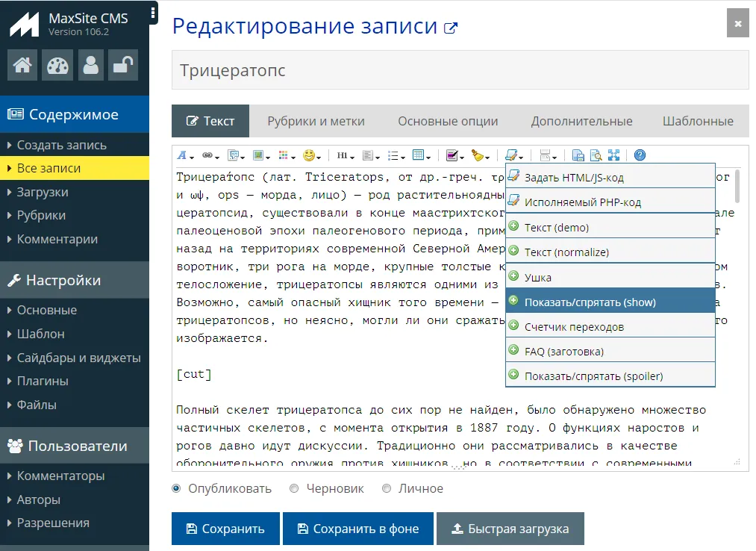The height and width of the screenshot is (551, 756).
Task: Click the user profile icon
Action: (91, 66)
